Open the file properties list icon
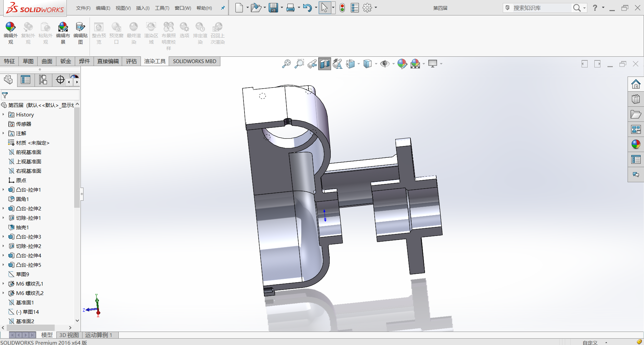The height and width of the screenshot is (345, 644). point(355,8)
